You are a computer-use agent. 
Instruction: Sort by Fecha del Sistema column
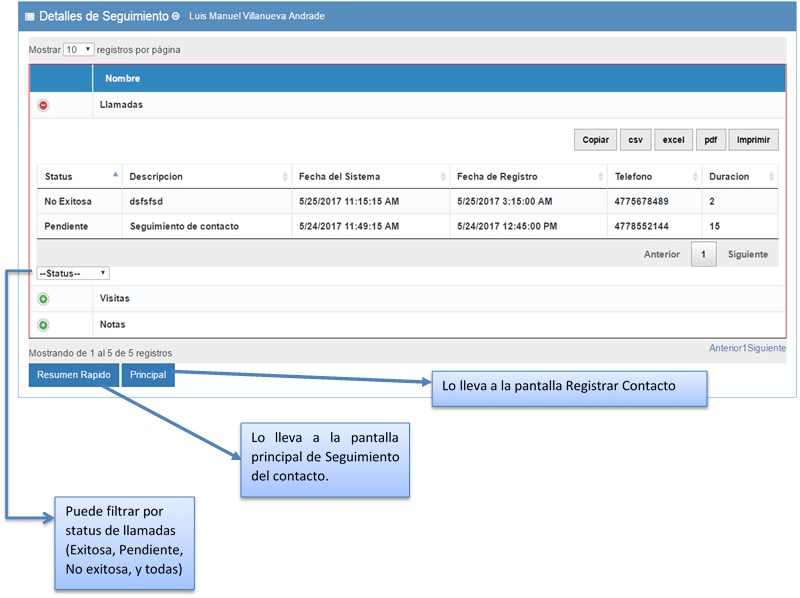[x=370, y=177]
